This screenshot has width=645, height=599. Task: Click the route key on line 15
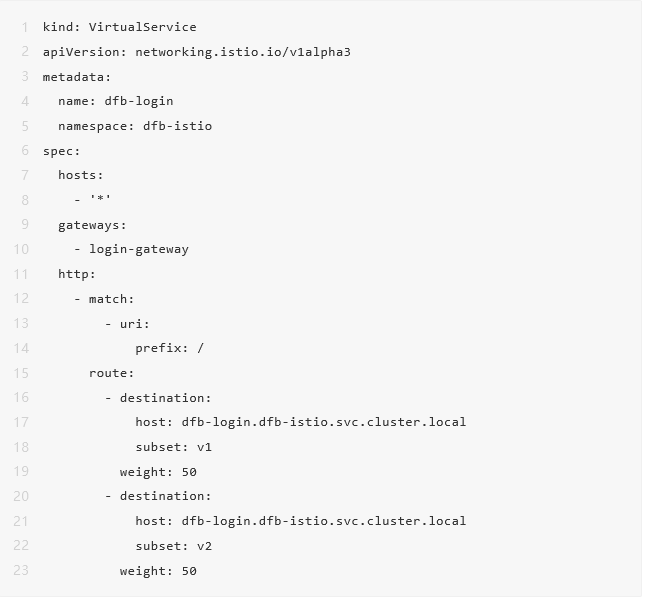click(x=111, y=373)
